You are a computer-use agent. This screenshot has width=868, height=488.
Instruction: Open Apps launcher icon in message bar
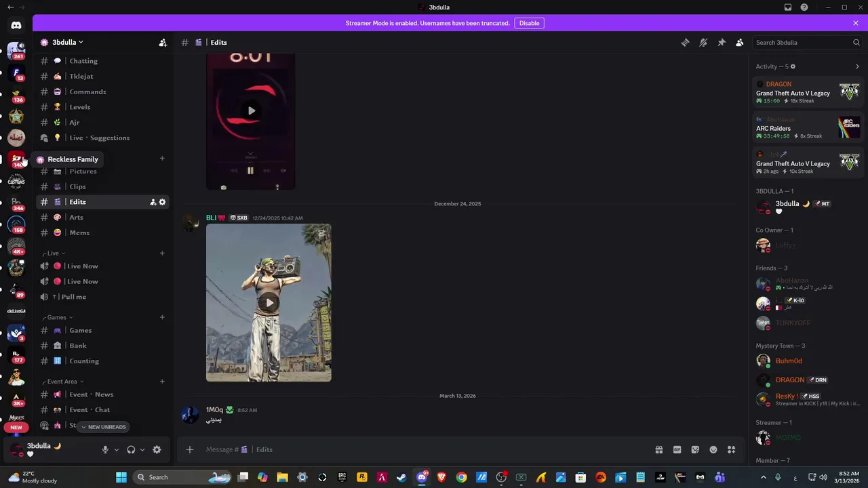click(x=731, y=449)
